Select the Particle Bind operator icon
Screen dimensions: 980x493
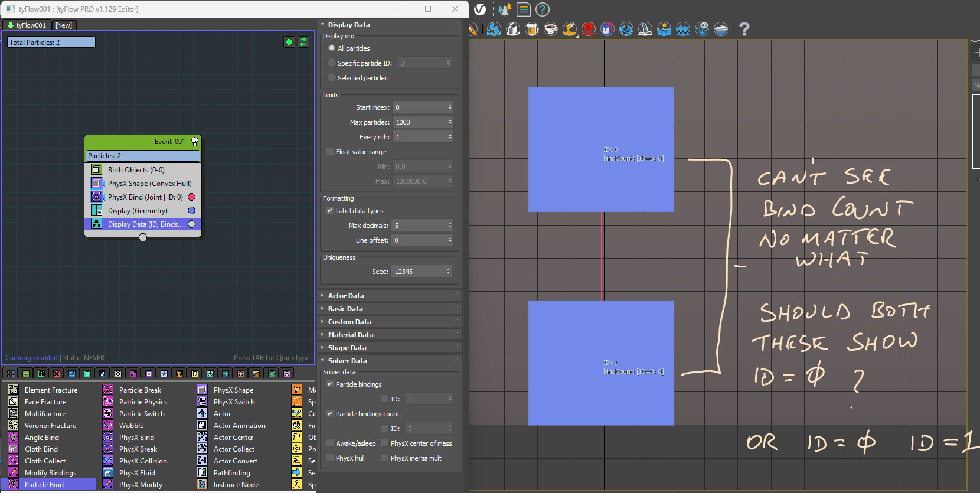coord(13,484)
